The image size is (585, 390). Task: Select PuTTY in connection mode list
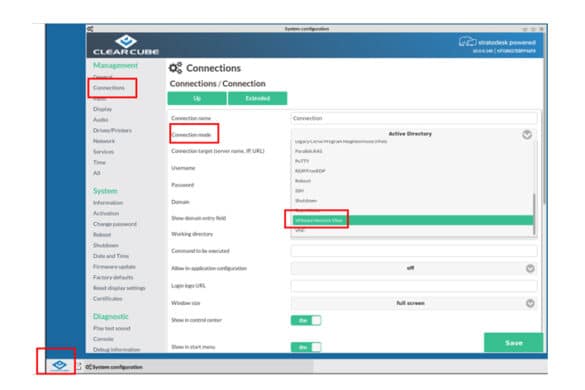[x=302, y=161]
